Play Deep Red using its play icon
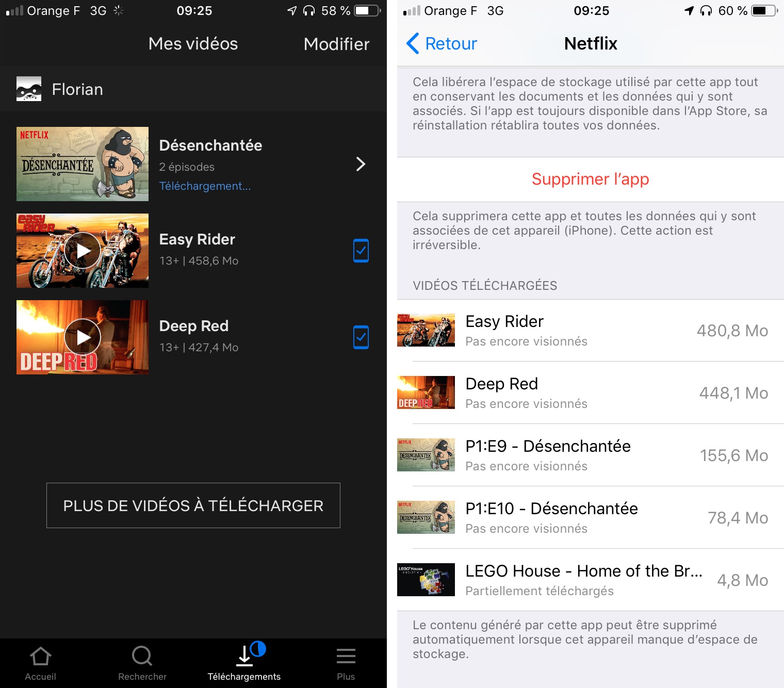The width and height of the screenshot is (784, 688). [x=83, y=337]
